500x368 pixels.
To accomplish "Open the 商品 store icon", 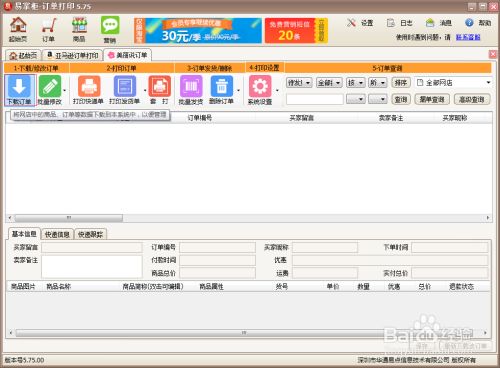I will coord(79,29).
